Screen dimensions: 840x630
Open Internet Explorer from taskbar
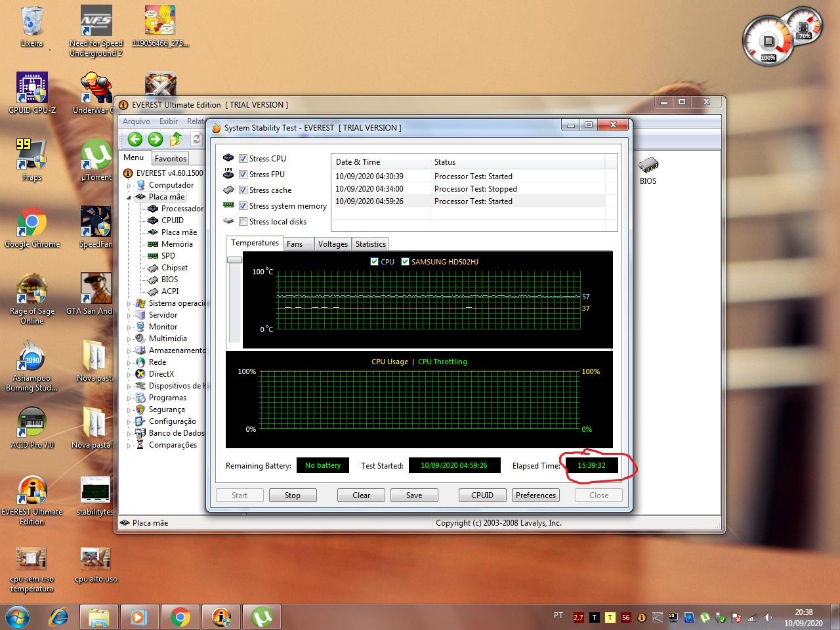point(58,617)
